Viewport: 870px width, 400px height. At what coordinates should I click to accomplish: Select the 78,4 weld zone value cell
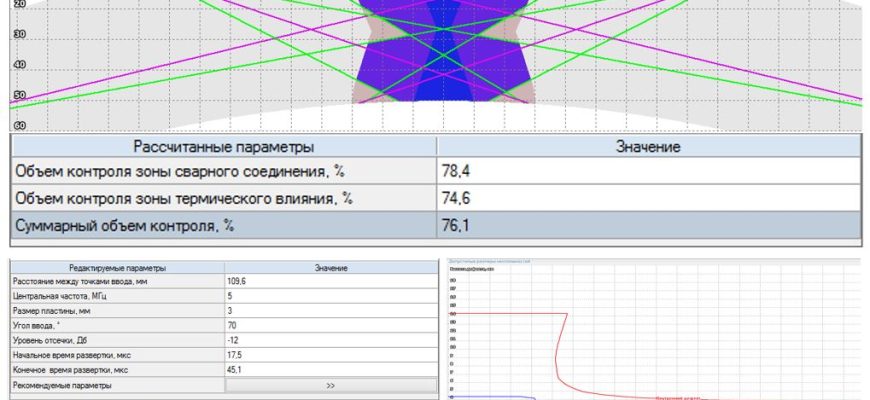[x=647, y=171]
